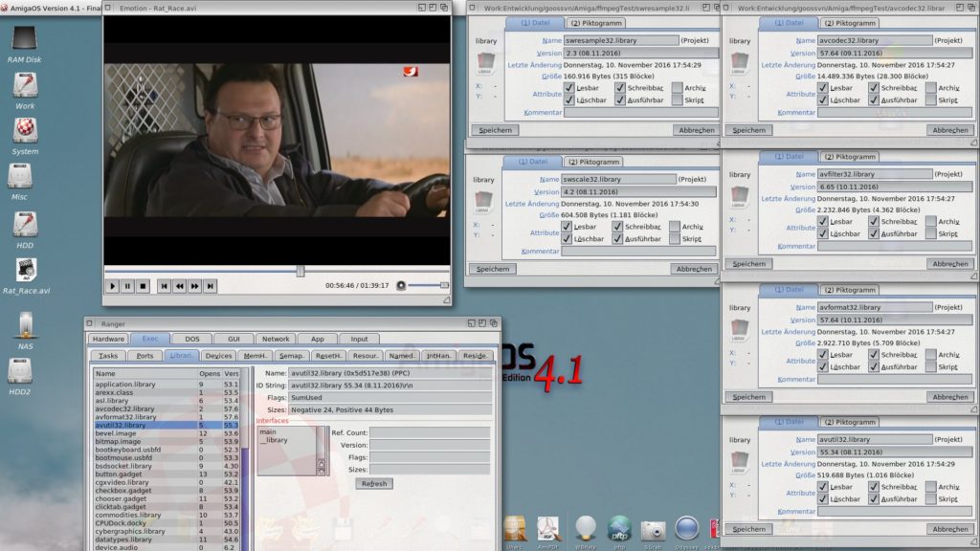Switch to the GUI tab in Ranger
Viewport: 980px width, 551px height.
[x=234, y=340]
